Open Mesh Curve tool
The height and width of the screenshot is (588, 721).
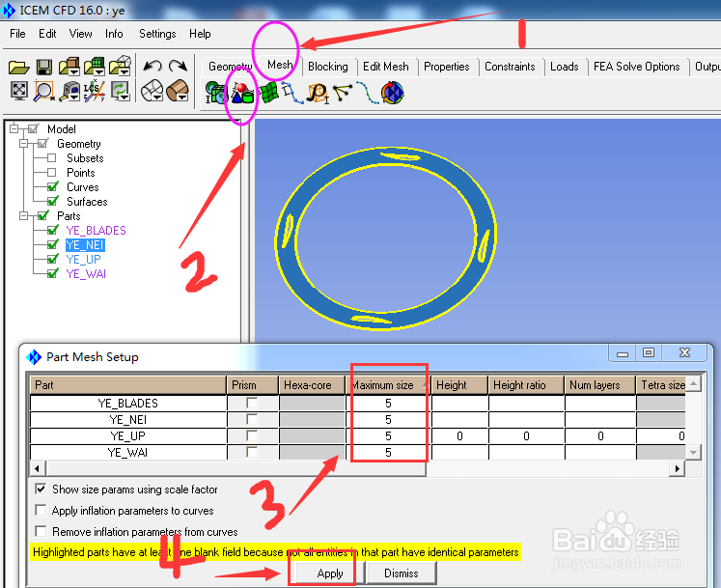pyautogui.click(x=368, y=93)
